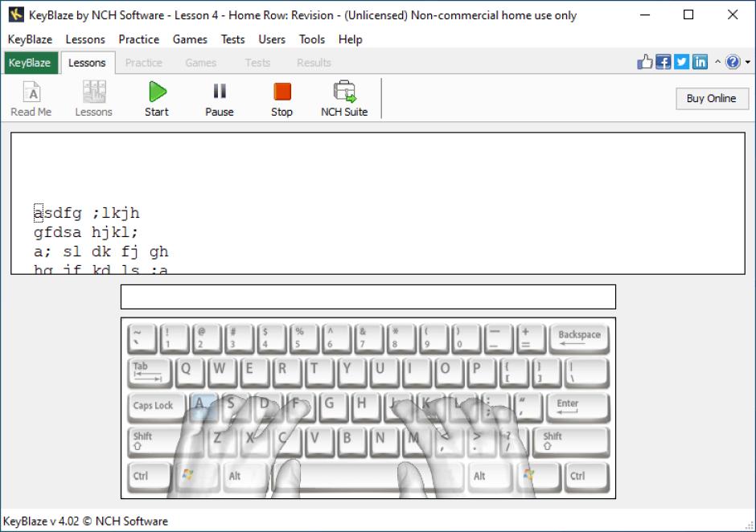
Task: Click the Backspace key on virtual keyboard
Action: pos(579,338)
